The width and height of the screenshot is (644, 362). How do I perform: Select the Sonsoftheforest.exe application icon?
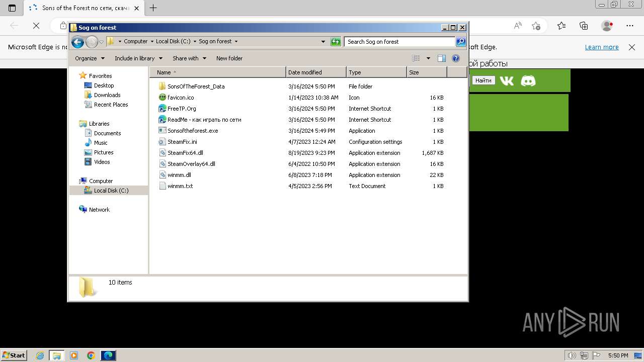click(x=162, y=131)
